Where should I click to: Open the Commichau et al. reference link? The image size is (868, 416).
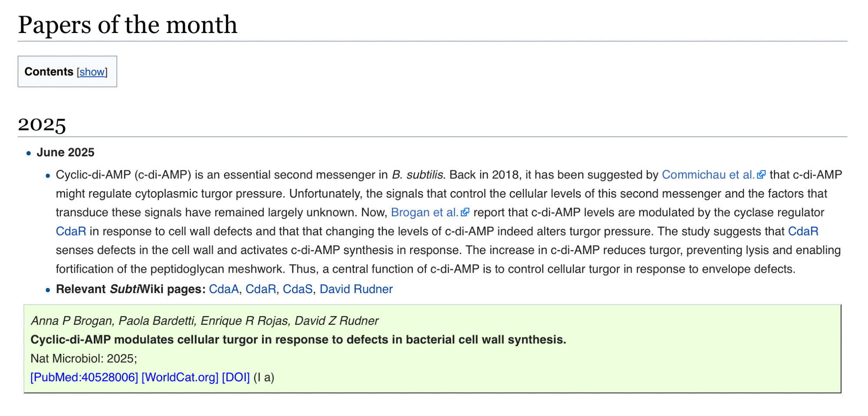(708, 175)
